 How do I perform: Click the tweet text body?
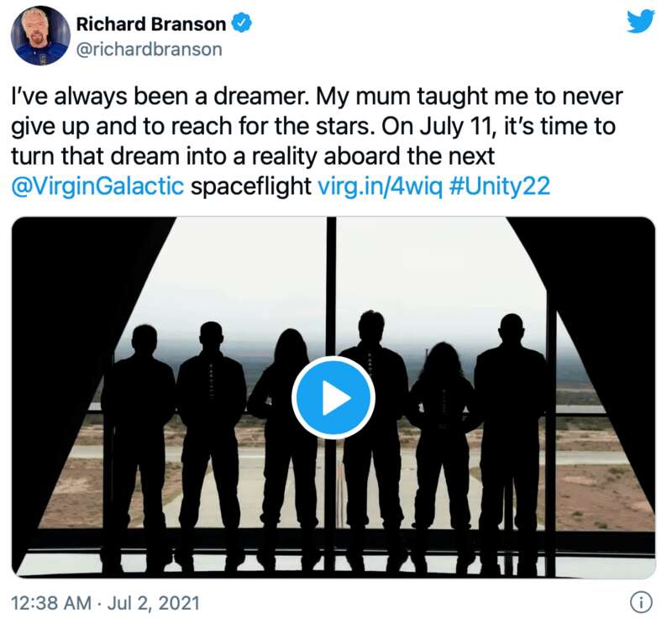[x=318, y=141]
